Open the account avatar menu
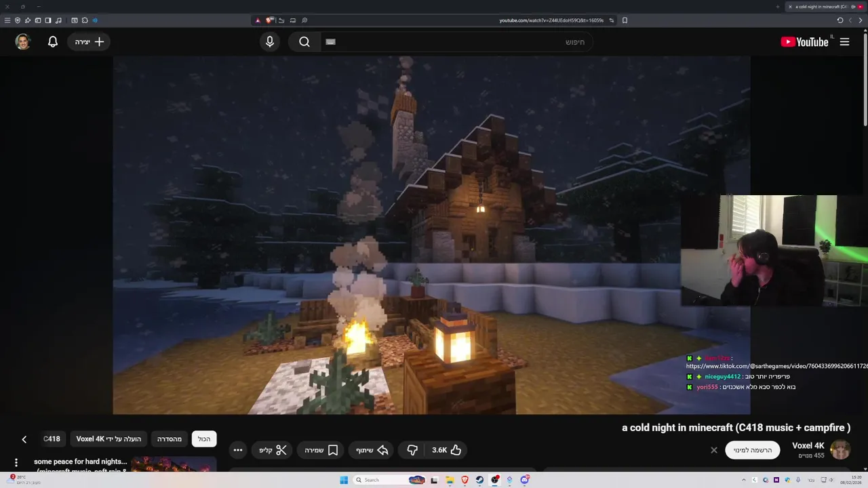The height and width of the screenshot is (488, 868). click(23, 42)
